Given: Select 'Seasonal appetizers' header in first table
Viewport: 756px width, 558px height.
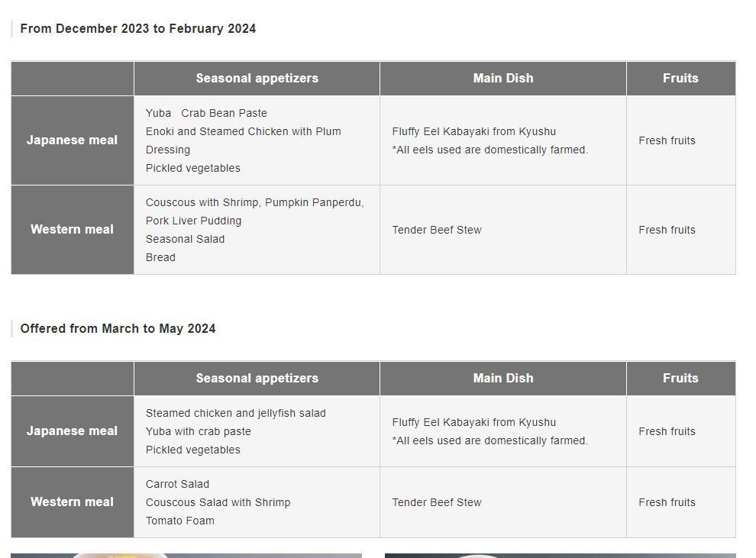Looking at the screenshot, I should coord(257,78).
